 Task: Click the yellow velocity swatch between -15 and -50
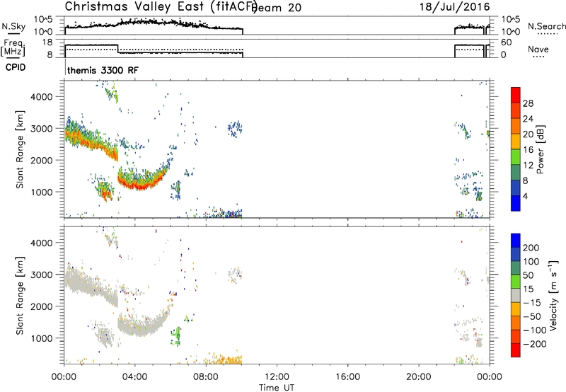tap(516, 309)
